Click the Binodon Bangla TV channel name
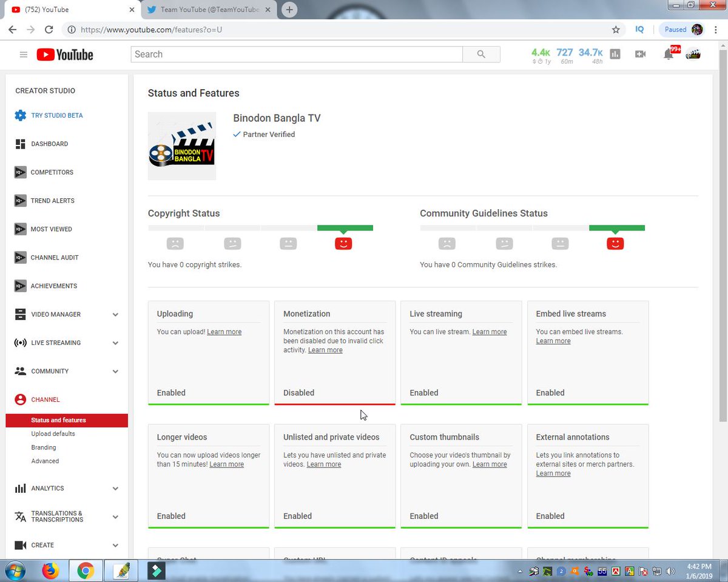This screenshot has width=728, height=582. tap(277, 118)
